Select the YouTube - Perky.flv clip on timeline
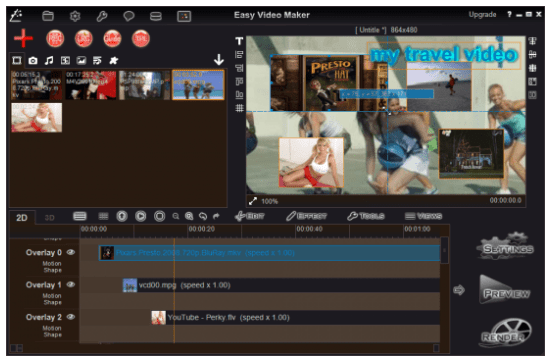The image size is (550, 363). 296,317
